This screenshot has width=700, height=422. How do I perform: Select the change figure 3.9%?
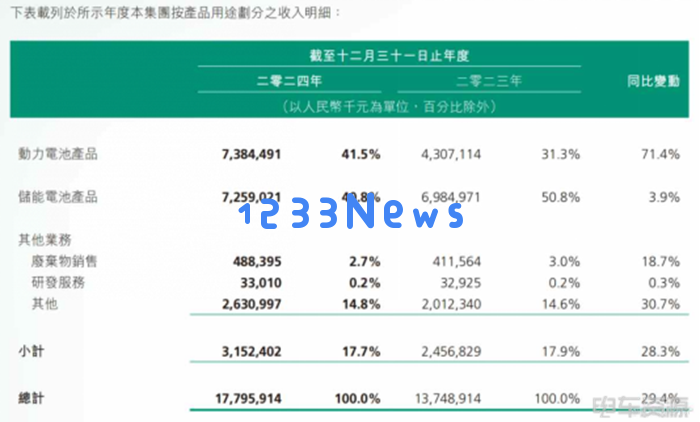pyautogui.click(x=664, y=197)
